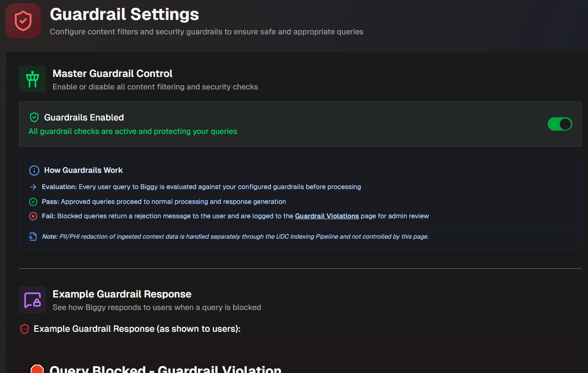Click the green checkmark icon beside Pass

[x=33, y=202]
